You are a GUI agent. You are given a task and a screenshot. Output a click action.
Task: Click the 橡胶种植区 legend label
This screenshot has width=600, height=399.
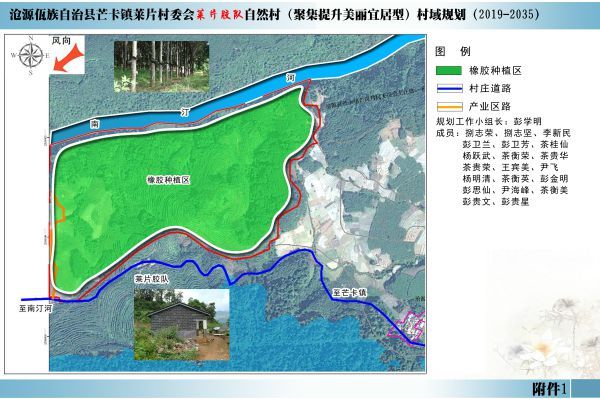(x=495, y=70)
